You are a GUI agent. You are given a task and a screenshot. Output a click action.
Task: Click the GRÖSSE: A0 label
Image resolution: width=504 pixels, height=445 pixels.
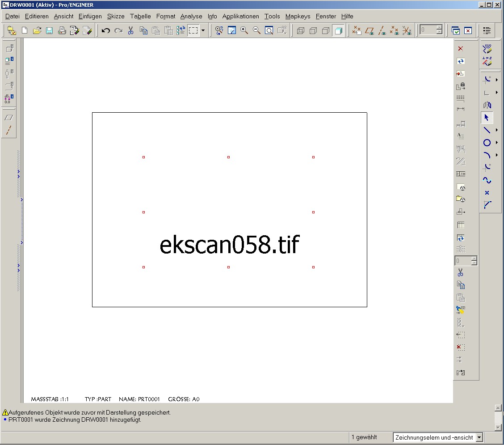184,399
